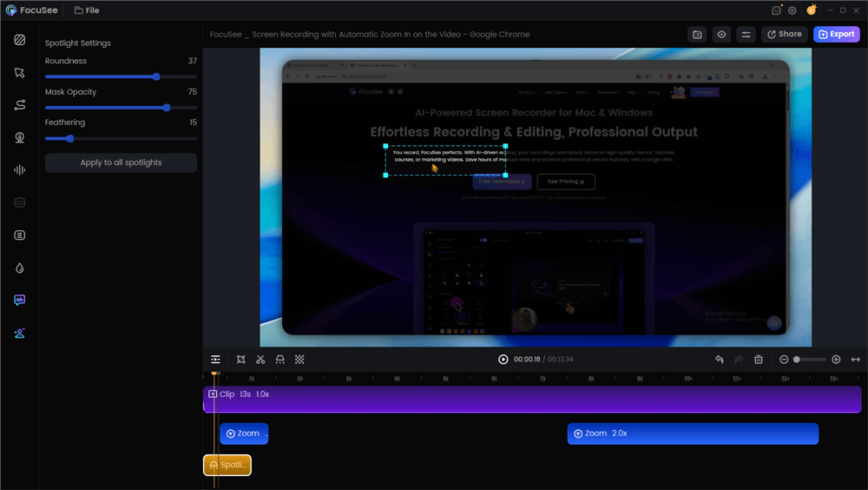868x490 pixels.
Task: Select the watermark droplet icon
Action: tap(20, 268)
